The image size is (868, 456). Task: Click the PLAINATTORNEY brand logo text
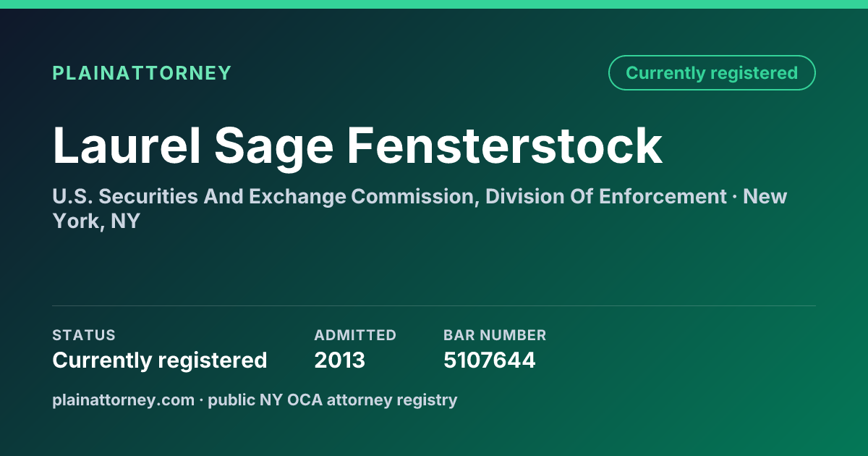pos(142,73)
